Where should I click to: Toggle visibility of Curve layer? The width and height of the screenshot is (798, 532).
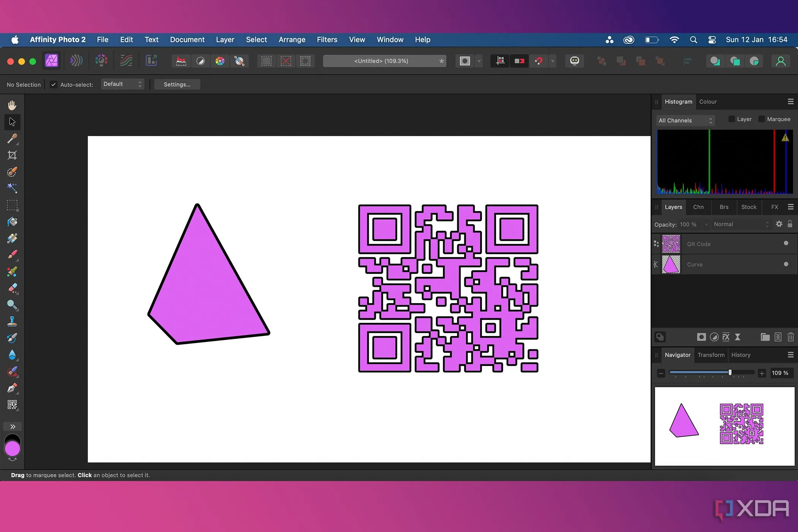[x=786, y=264]
